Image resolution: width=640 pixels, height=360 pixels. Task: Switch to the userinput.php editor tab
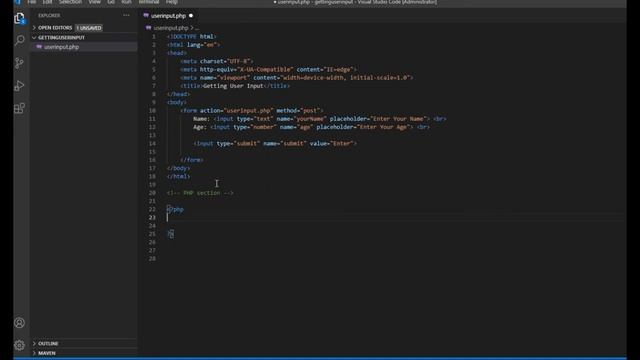(168, 16)
